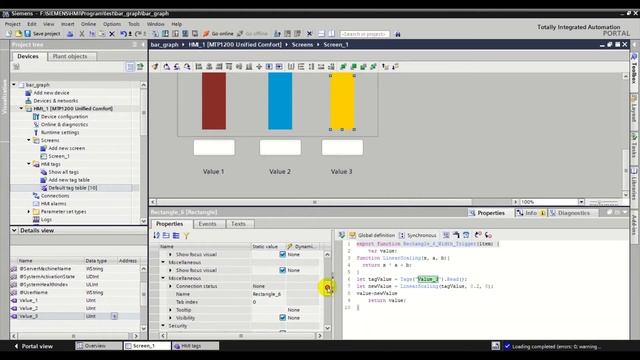Screen dimensions: 640x360
Task: Click the Connections tree item icon
Action: pyautogui.click(x=36, y=196)
